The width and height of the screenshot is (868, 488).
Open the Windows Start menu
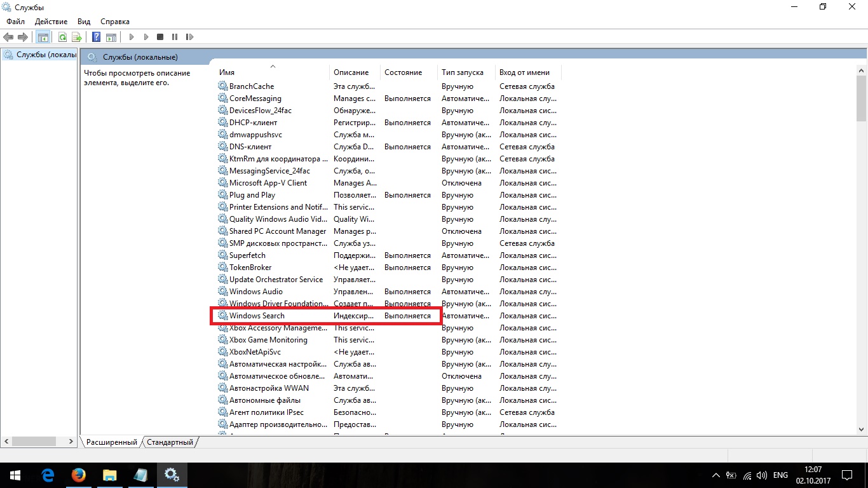[x=15, y=475]
